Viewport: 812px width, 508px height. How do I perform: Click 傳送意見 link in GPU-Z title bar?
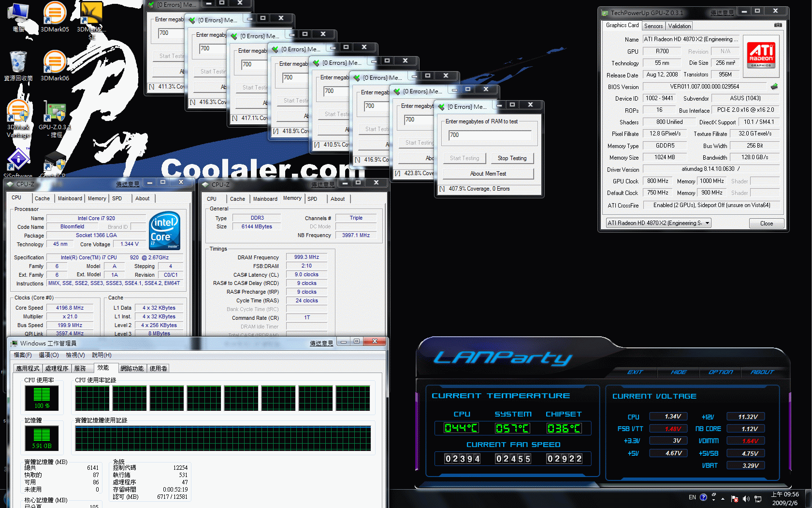pyautogui.click(x=722, y=13)
